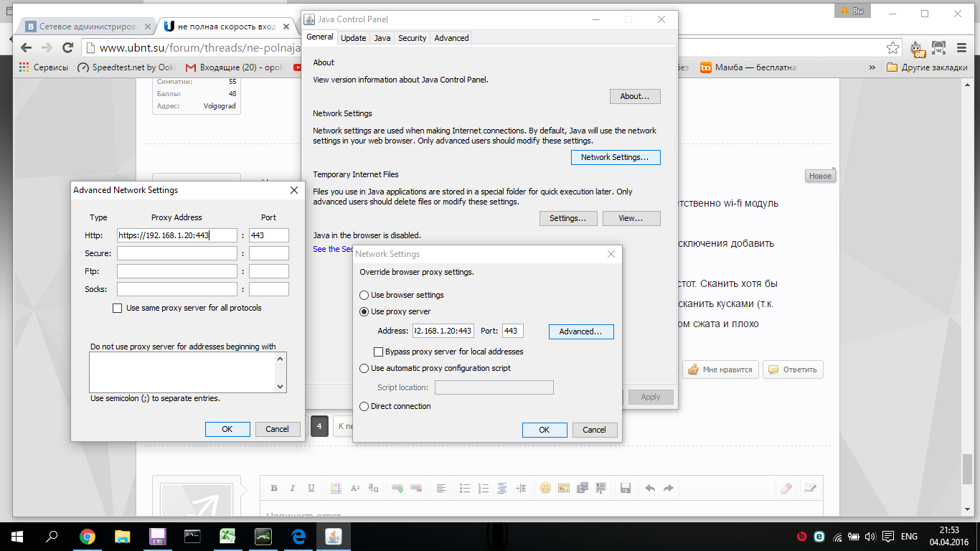Open Windows search magnifier on taskbar
Image resolution: width=980 pixels, height=551 pixels.
coord(52,537)
